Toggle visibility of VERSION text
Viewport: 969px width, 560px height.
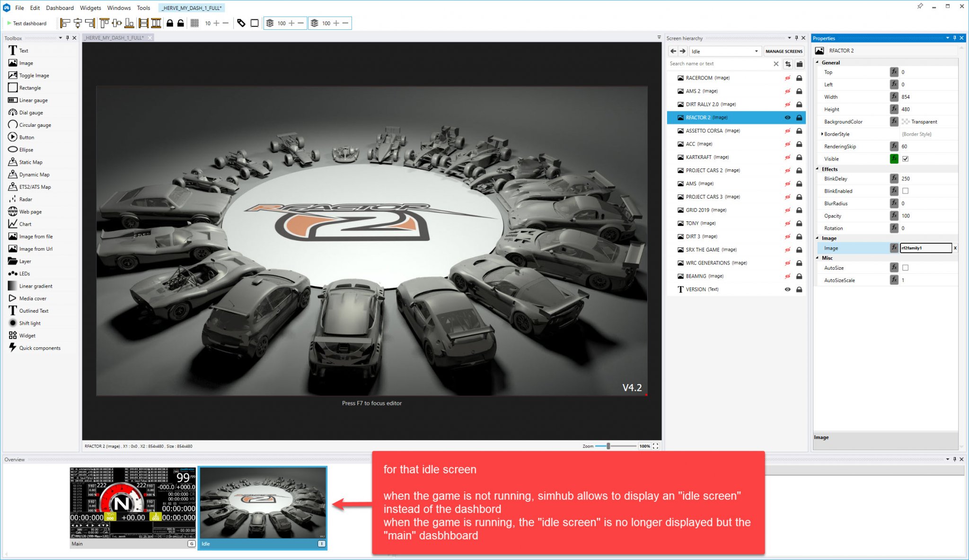788,289
